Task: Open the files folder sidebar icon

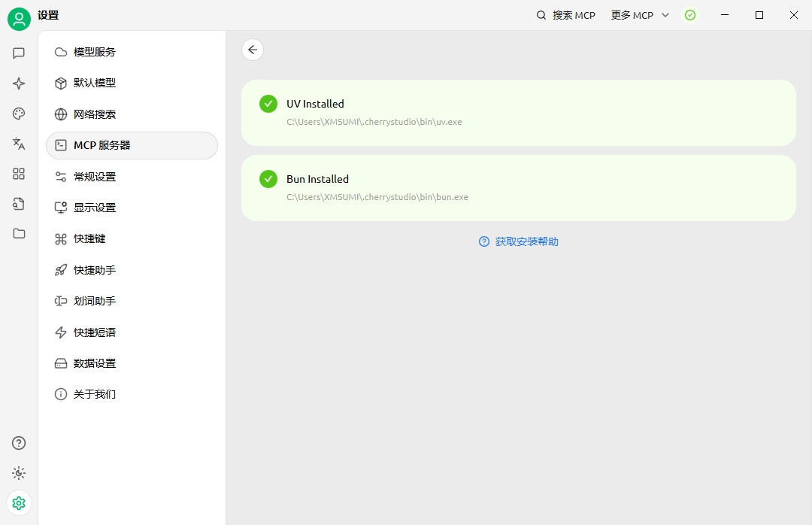Action: click(x=19, y=234)
